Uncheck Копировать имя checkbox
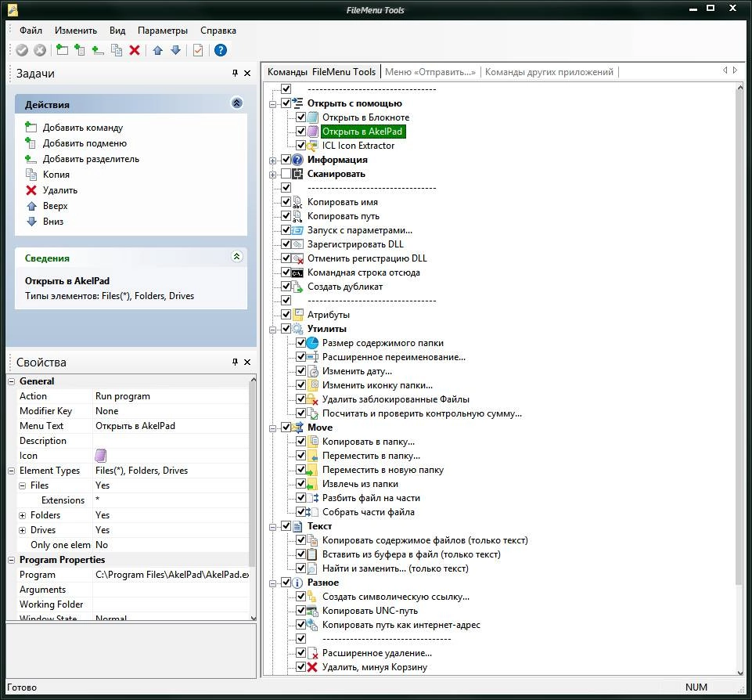Screen dimensions: 752x700 pyautogui.click(x=286, y=202)
